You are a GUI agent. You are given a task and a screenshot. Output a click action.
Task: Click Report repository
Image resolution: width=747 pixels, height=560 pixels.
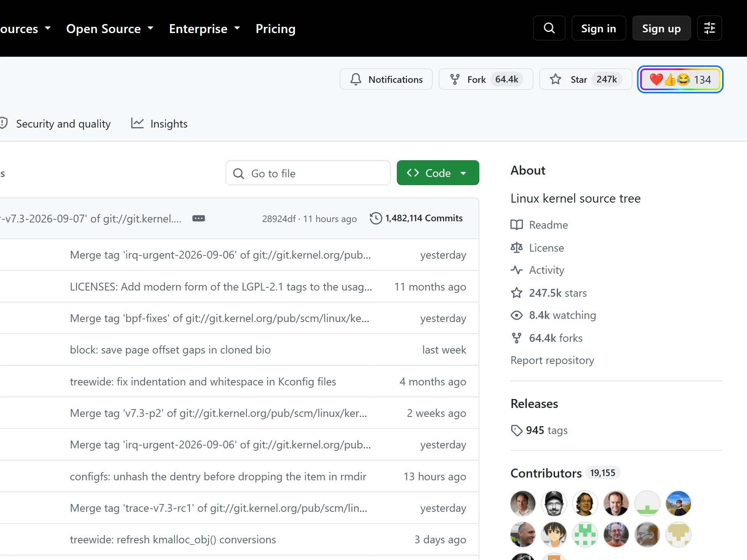[x=552, y=360]
